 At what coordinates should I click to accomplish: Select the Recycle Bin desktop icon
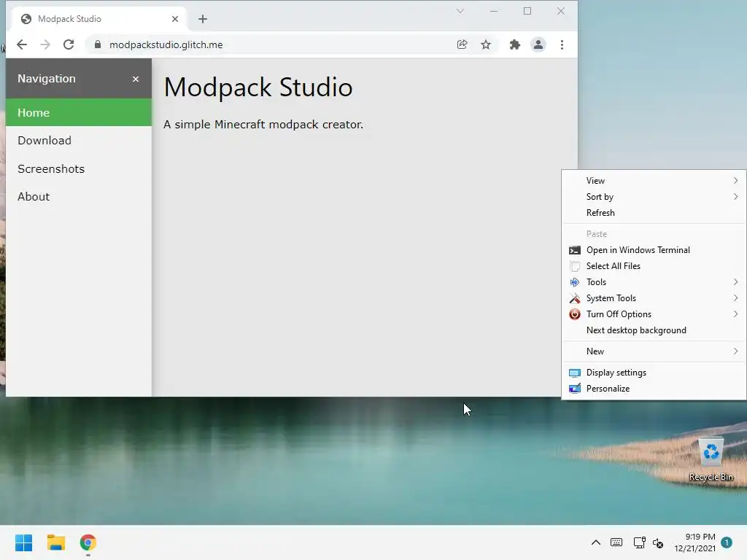coord(711,459)
